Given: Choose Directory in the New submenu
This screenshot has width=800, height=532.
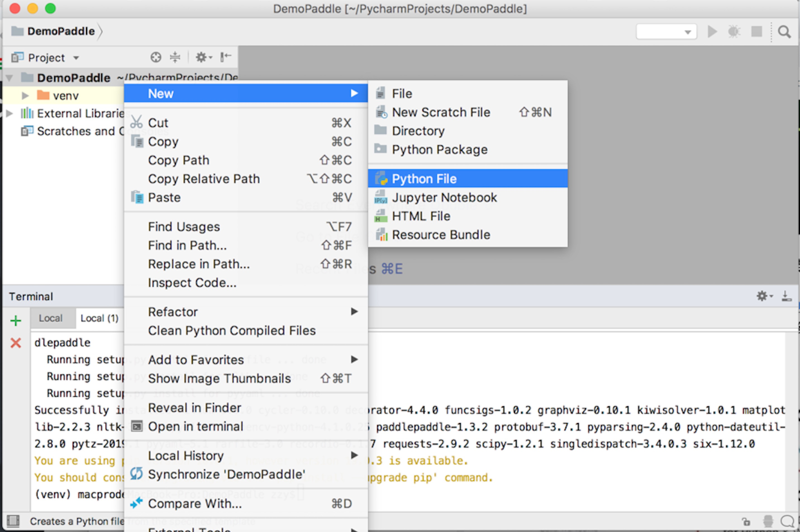Looking at the screenshot, I should pos(467,131).
